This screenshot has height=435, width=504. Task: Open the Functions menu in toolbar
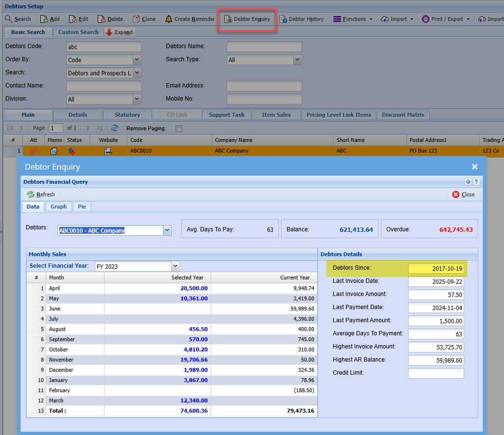point(353,19)
